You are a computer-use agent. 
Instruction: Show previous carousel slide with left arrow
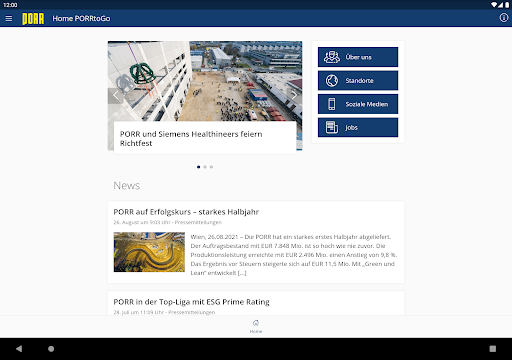(x=115, y=96)
